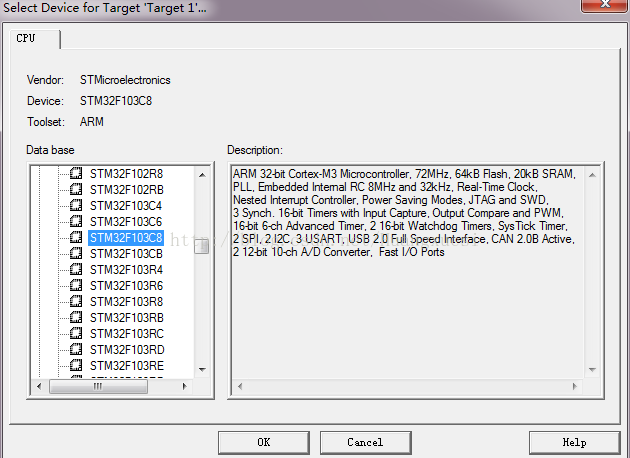Click the chip icon beside STM32F103RC
The width and height of the screenshot is (630, 458).
coord(76,333)
